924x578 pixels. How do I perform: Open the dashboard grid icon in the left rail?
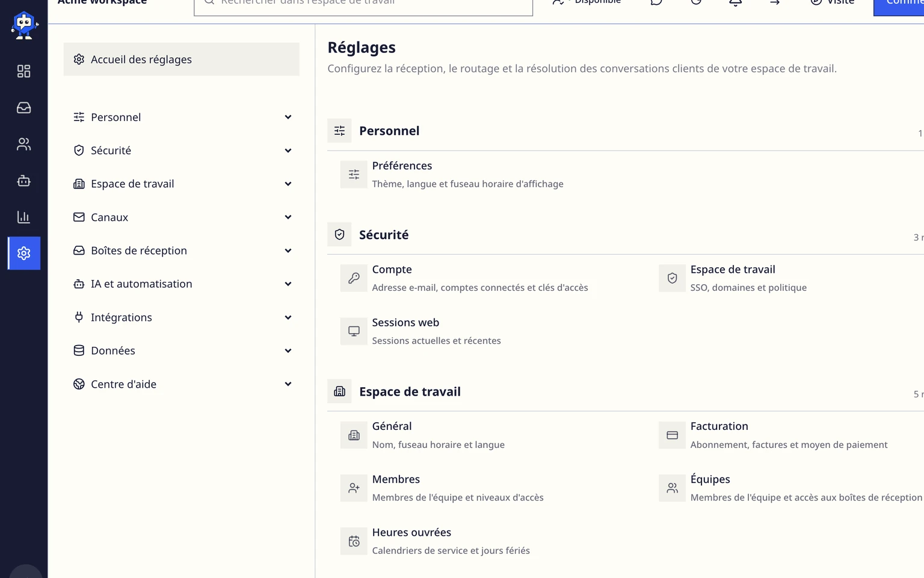pos(23,72)
